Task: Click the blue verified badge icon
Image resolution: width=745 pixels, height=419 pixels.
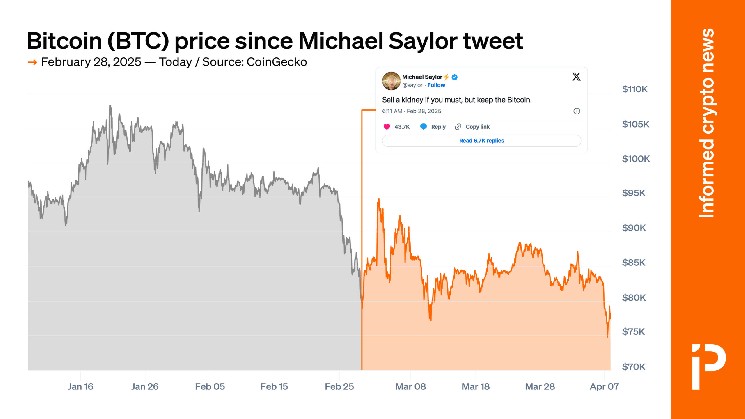Action: [x=457, y=77]
